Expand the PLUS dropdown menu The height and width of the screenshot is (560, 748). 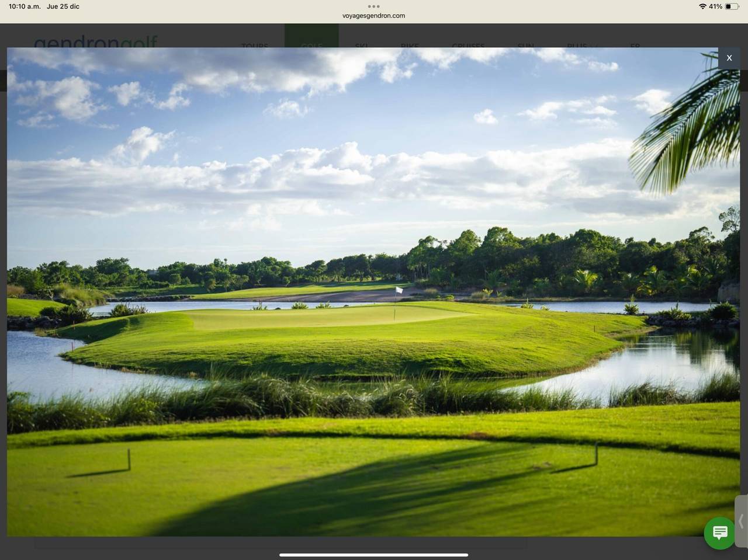tap(582, 46)
